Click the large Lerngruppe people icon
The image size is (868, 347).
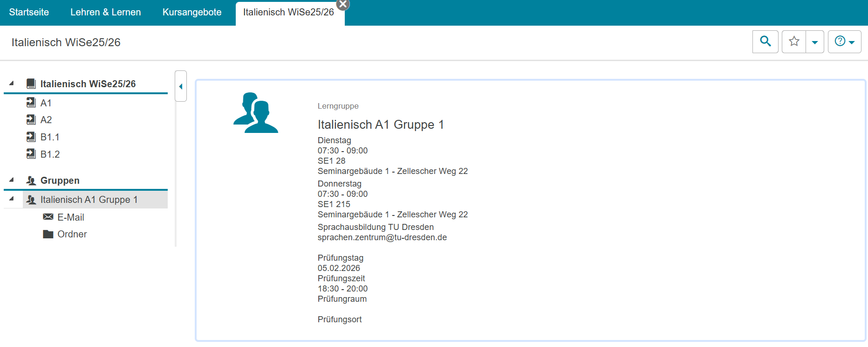pos(255,113)
